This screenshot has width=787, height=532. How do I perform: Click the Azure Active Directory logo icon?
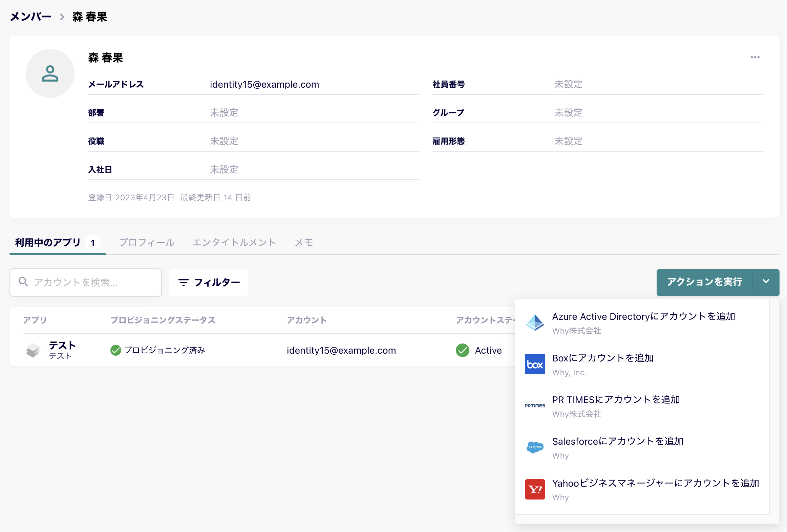pos(535,323)
